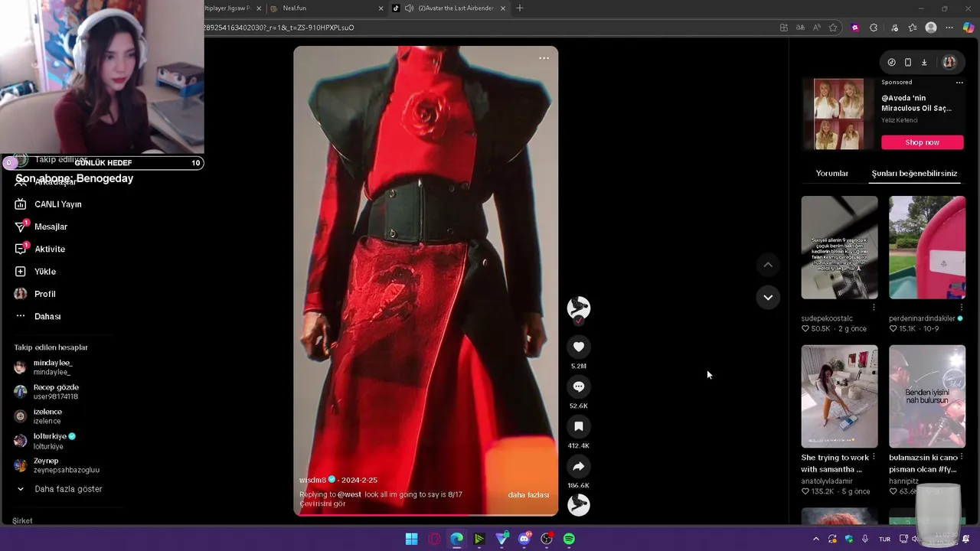Open the three-dot menu on the video

(544, 58)
